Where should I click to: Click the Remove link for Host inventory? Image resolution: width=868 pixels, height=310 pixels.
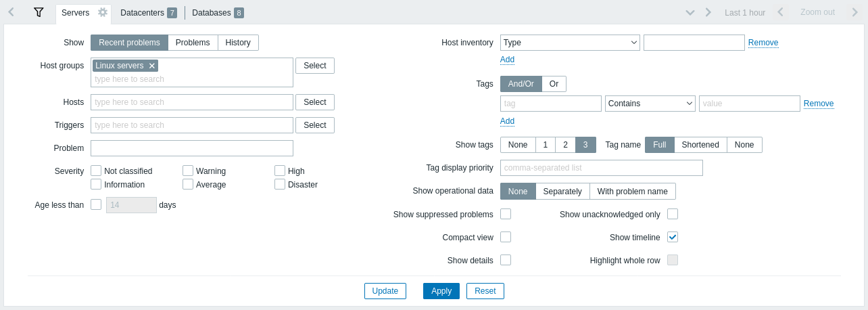click(763, 43)
